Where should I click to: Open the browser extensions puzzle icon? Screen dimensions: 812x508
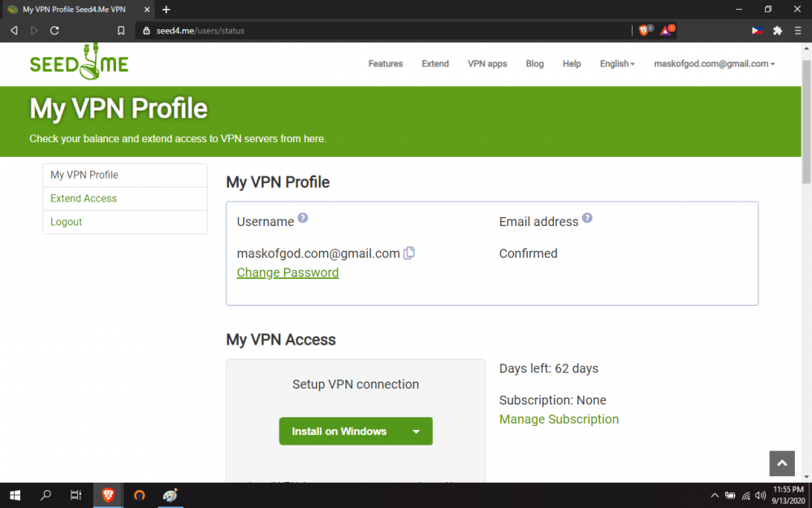pos(777,30)
